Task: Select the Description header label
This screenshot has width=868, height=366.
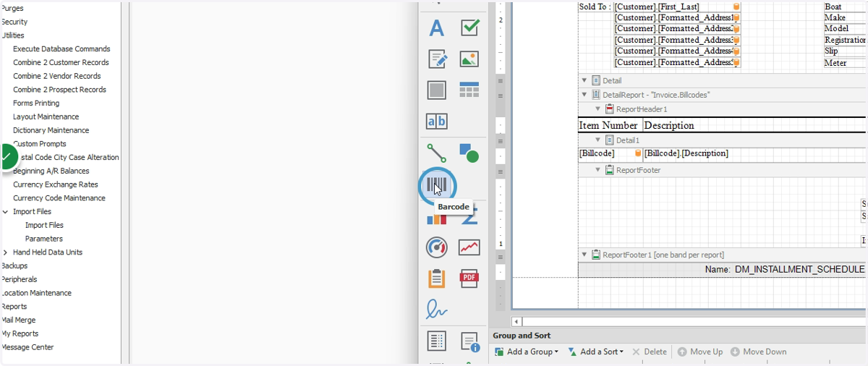Action: point(669,125)
